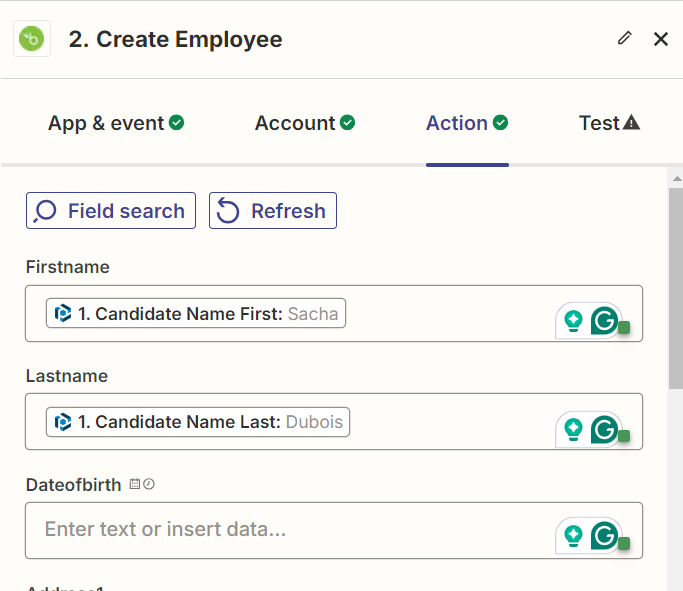Select the Candidate Name Last: Dubois pill
Image resolution: width=683 pixels, height=591 pixels.
pyautogui.click(x=198, y=422)
